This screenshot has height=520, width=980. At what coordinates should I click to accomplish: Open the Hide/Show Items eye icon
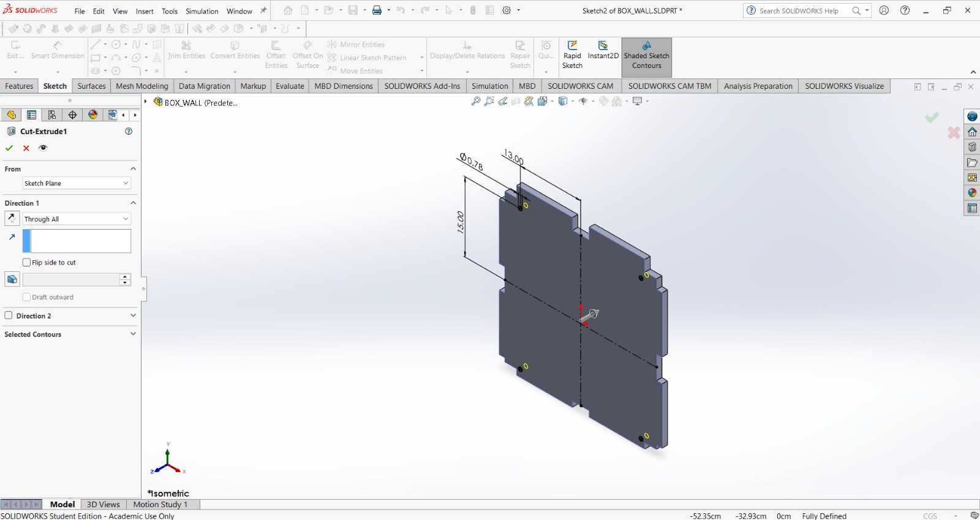(584, 101)
